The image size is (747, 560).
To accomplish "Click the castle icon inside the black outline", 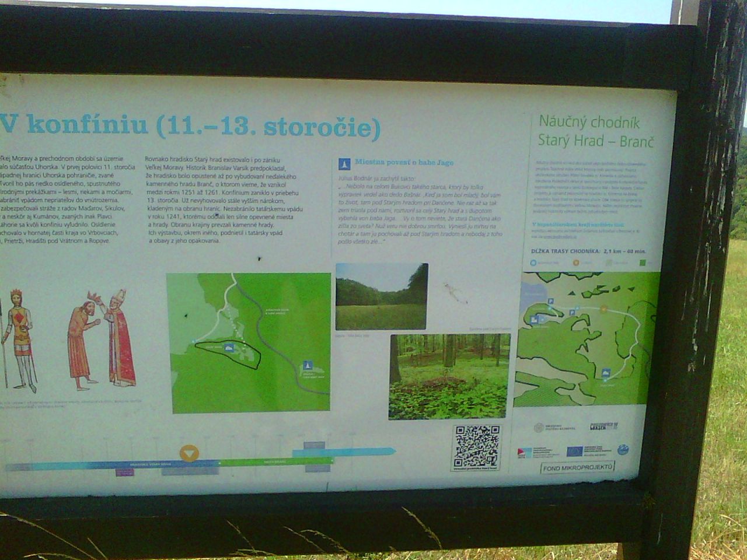I will coord(228,348).
